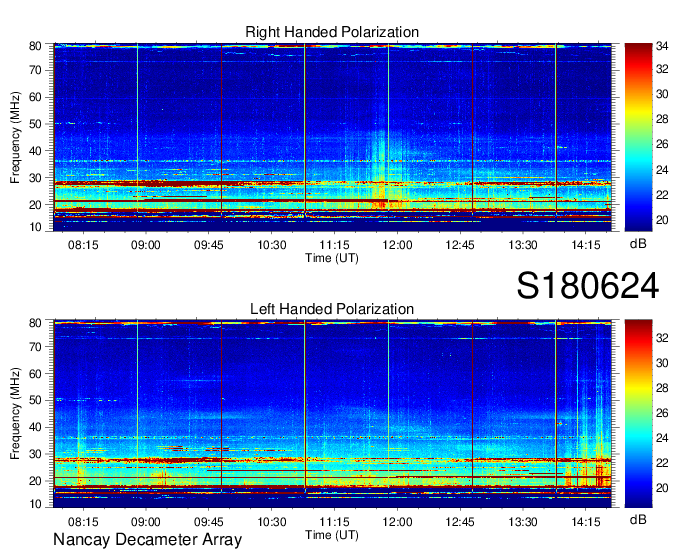This screenshot has width=680, height=552.
Task: Click the lower plot's Frequency (MHz) axis label
Action: tap(15, 414)
